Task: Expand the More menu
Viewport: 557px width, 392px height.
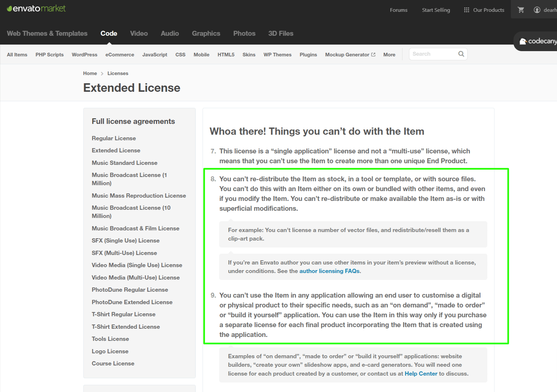Action: 389,55
